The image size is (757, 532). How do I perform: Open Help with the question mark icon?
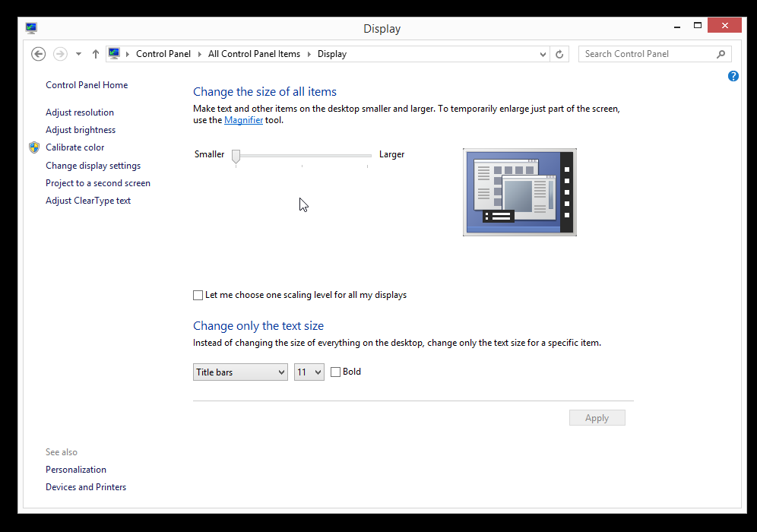click(733, 76)
